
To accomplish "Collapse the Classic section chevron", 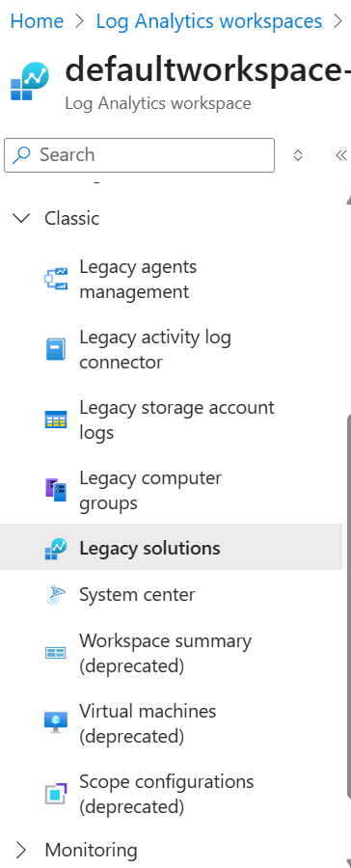I will (21, 218).
